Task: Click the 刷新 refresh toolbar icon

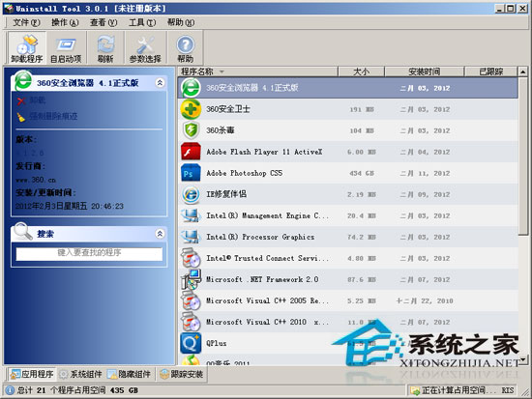Action: [x=105, y=48]
